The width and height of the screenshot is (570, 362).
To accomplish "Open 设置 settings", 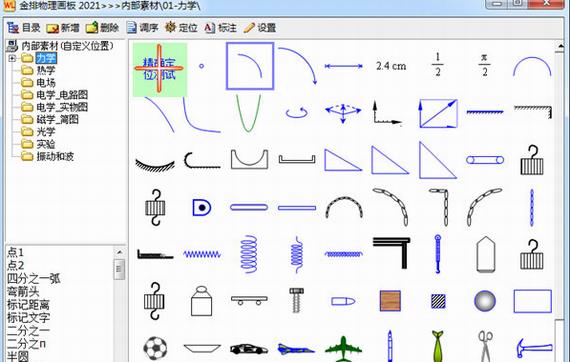I will pyautogui.click(x=260, y=28).
